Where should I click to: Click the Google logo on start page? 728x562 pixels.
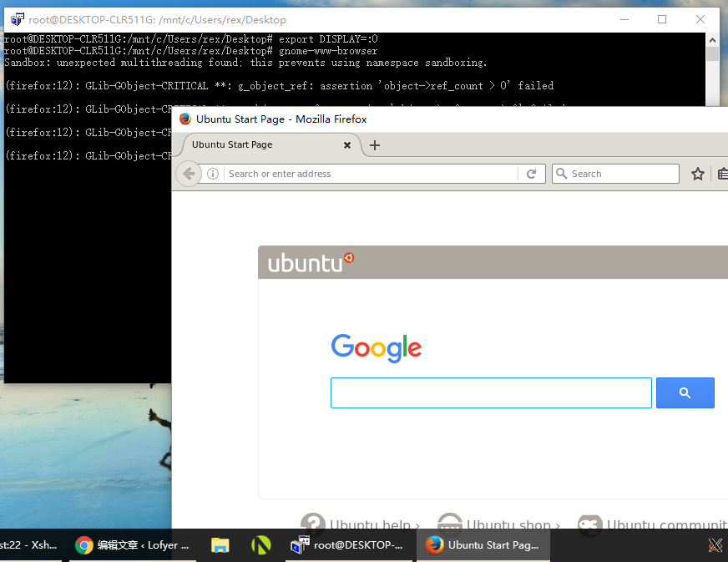(376, 348)
